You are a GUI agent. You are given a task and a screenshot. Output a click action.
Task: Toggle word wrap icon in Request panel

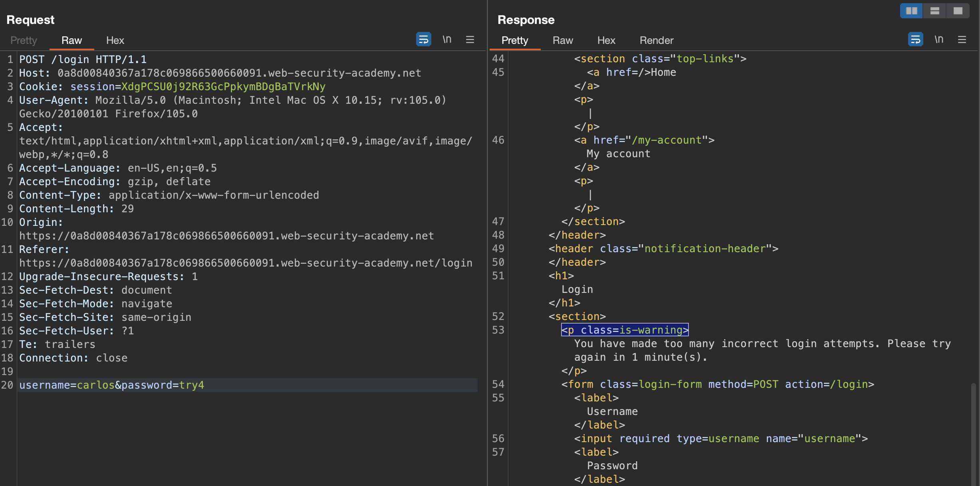tap(423, 40)
